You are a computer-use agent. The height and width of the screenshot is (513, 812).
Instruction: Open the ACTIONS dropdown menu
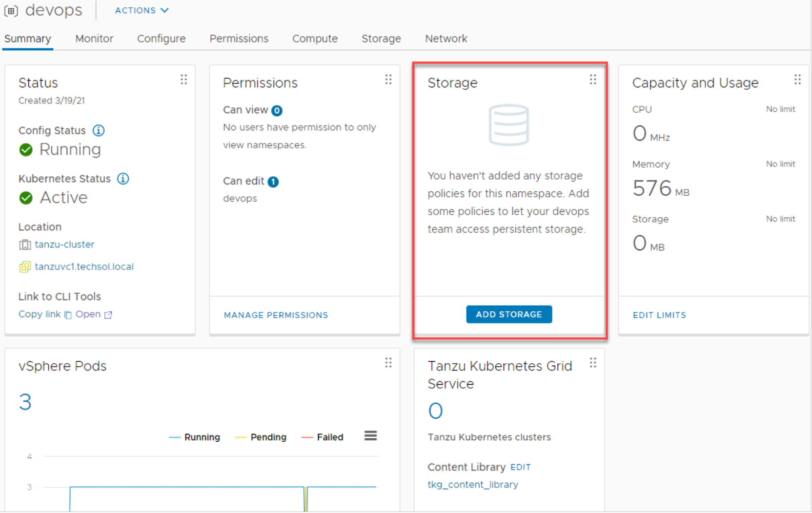pos(142,10)
